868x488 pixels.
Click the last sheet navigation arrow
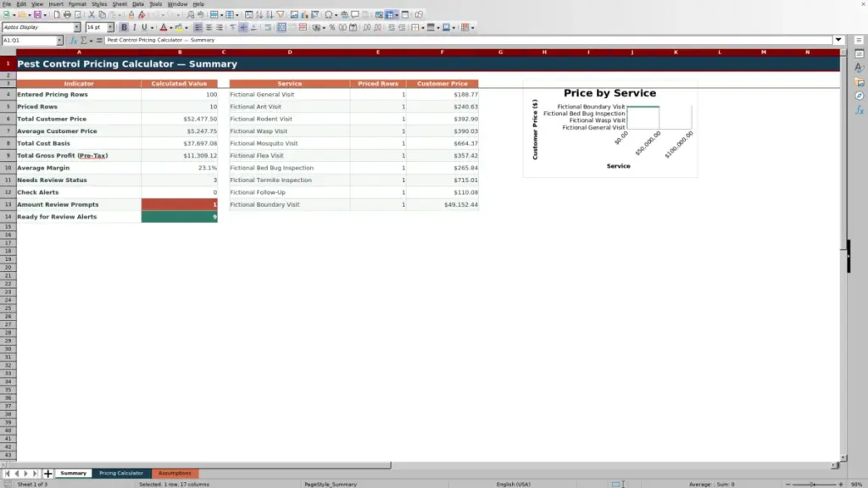point(36,473)
